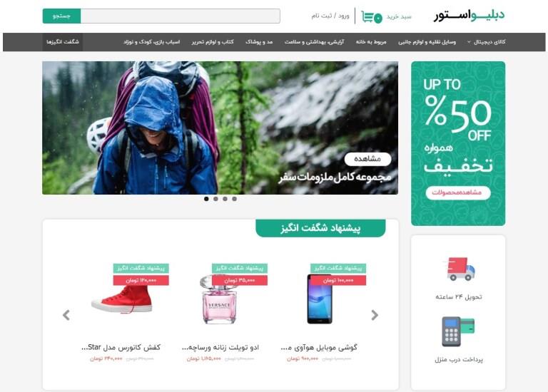The height and width of the screenshot is (392, 548).
Task: Open the Huawei phone product image
Action: pyautogui.click(x=320, y=299)
